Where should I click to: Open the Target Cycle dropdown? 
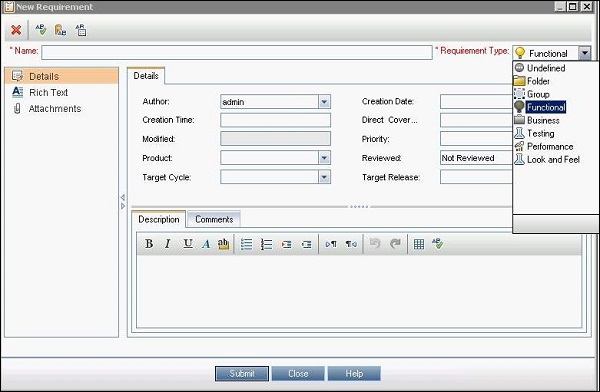click(x=324, y=177)
